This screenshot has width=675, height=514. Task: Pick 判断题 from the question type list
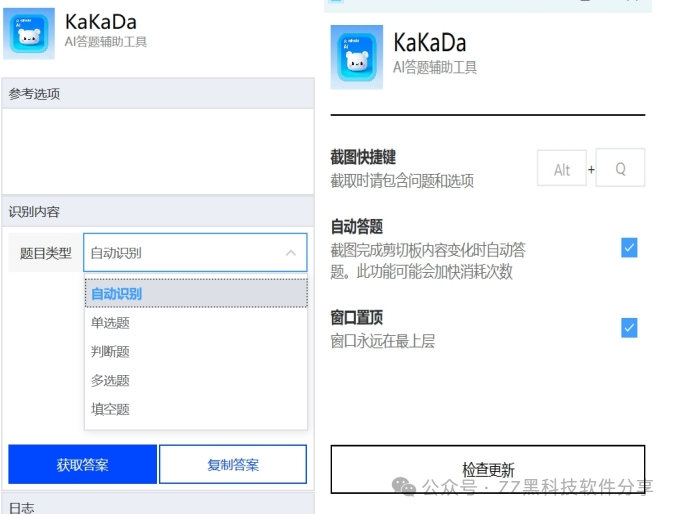196,352
